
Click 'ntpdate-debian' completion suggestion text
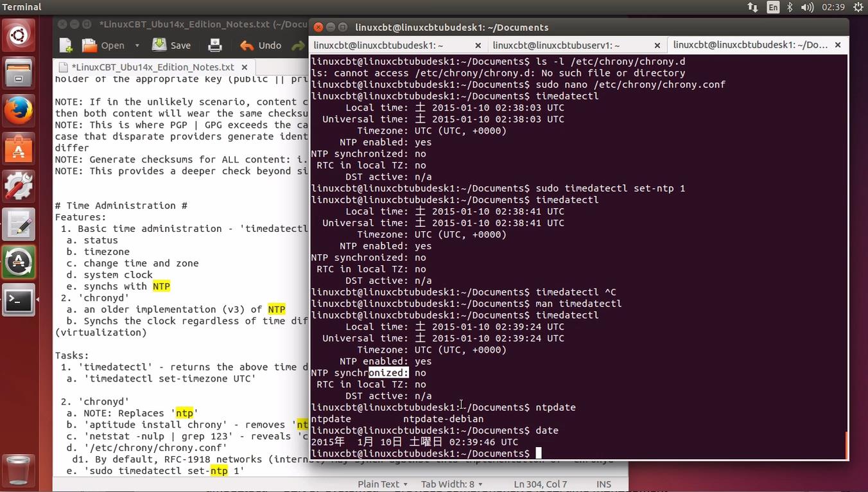443,419
